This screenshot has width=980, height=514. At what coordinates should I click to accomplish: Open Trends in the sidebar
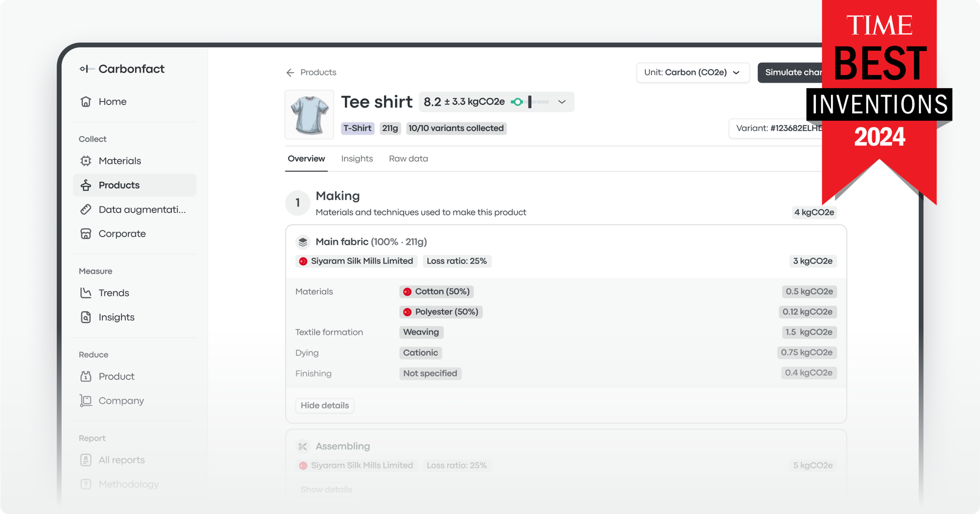click(135, 293)
